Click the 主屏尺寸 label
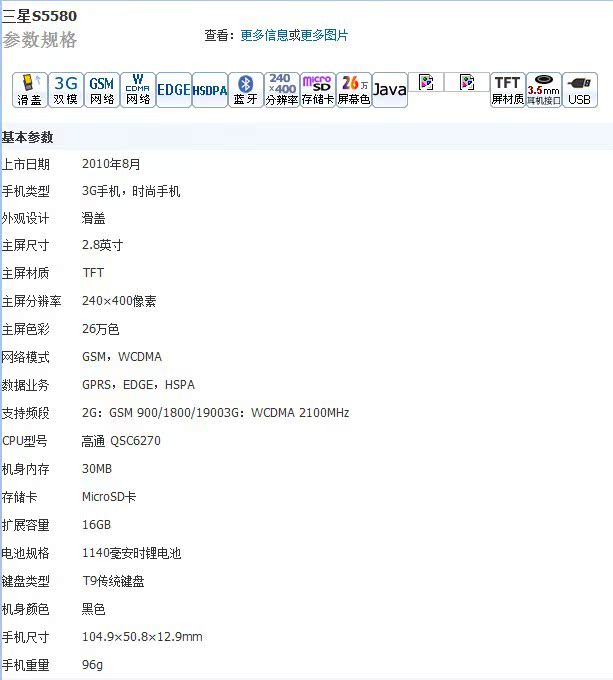Screen dimensions: 613x680 click(x=26, y=245)
